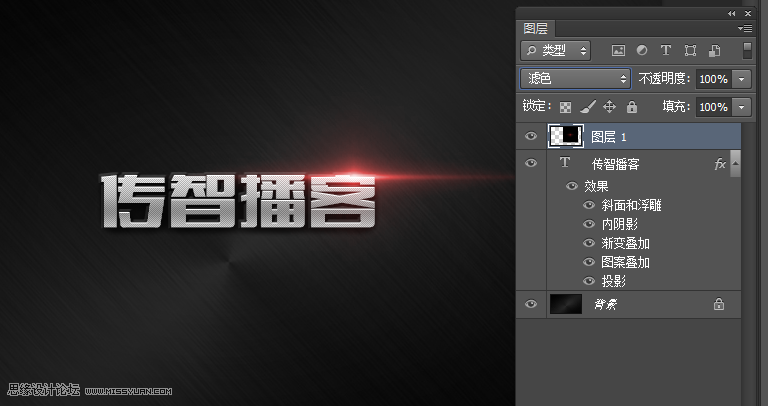
Task: Click the fx icon on 传智播客 layer
Action: [x=720, y=164]
